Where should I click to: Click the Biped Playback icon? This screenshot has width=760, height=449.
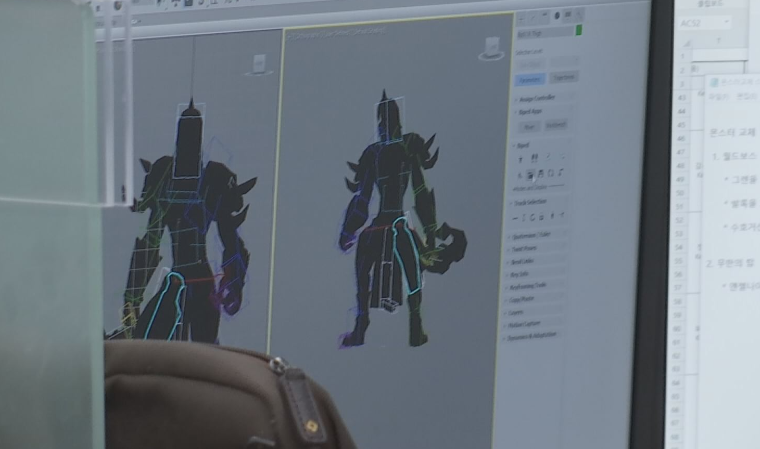pyautogui.click(x=521, y=176)
